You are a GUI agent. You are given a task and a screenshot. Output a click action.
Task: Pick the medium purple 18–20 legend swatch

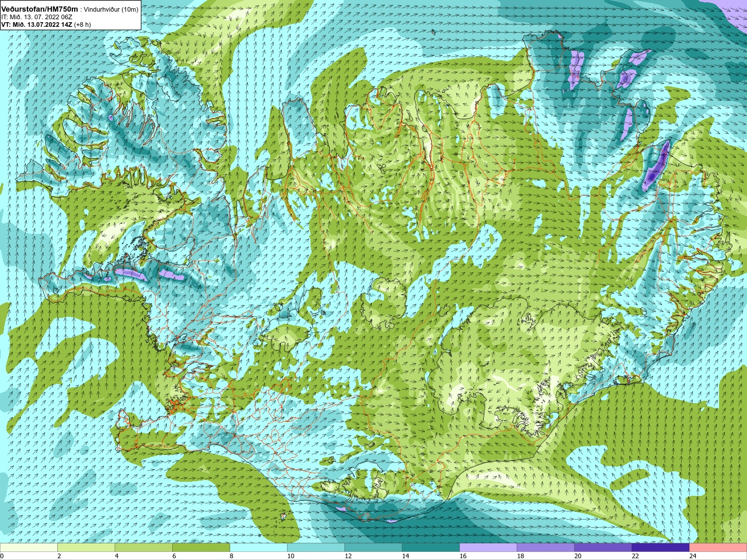(546, 548)
